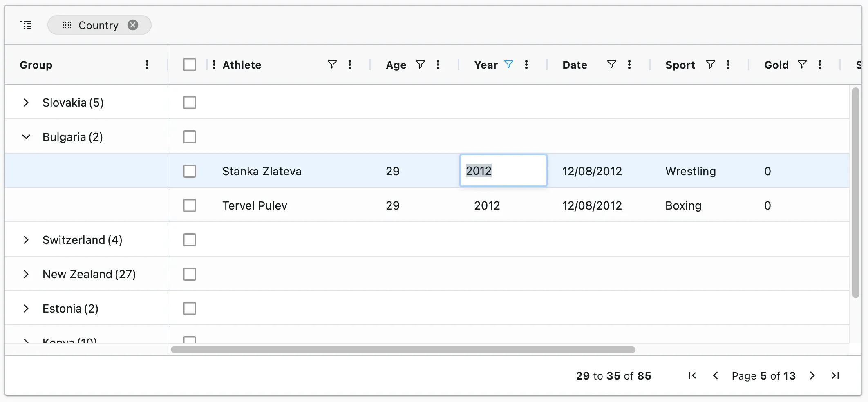Open the Gold column filter icon
868x402 pixels.
[802, 65]
